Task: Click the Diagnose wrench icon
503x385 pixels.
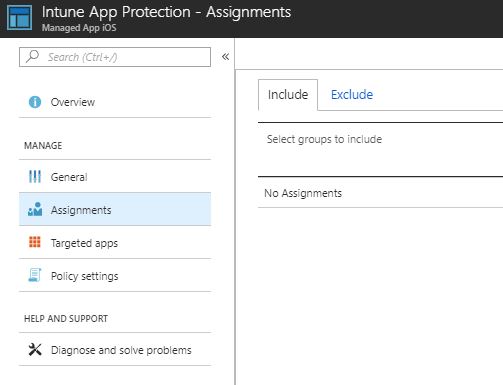Action: tap(35, 350)
